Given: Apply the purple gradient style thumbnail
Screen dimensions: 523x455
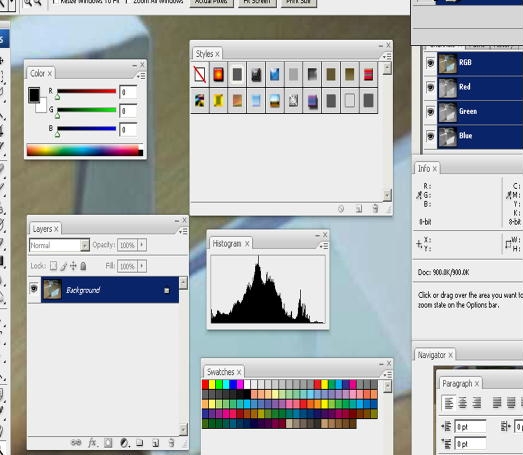Looking at the screenshot, I should coord(312,101).
